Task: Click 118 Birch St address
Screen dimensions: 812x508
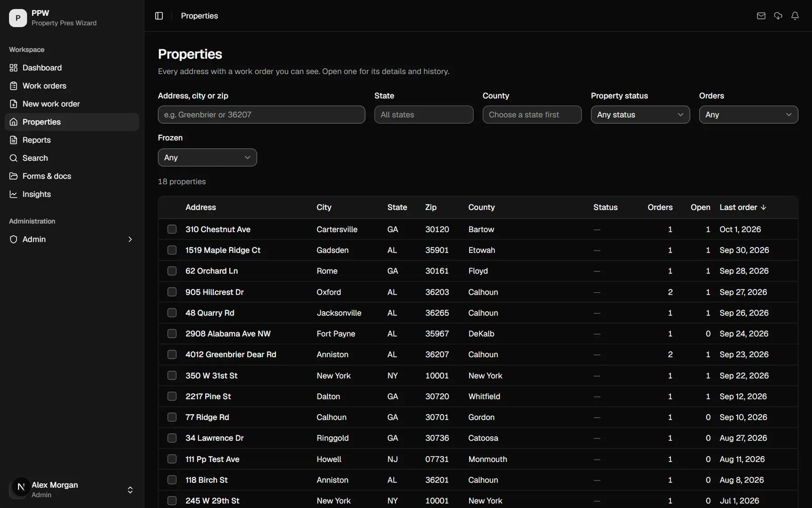Action: click(x=206, y=480)
